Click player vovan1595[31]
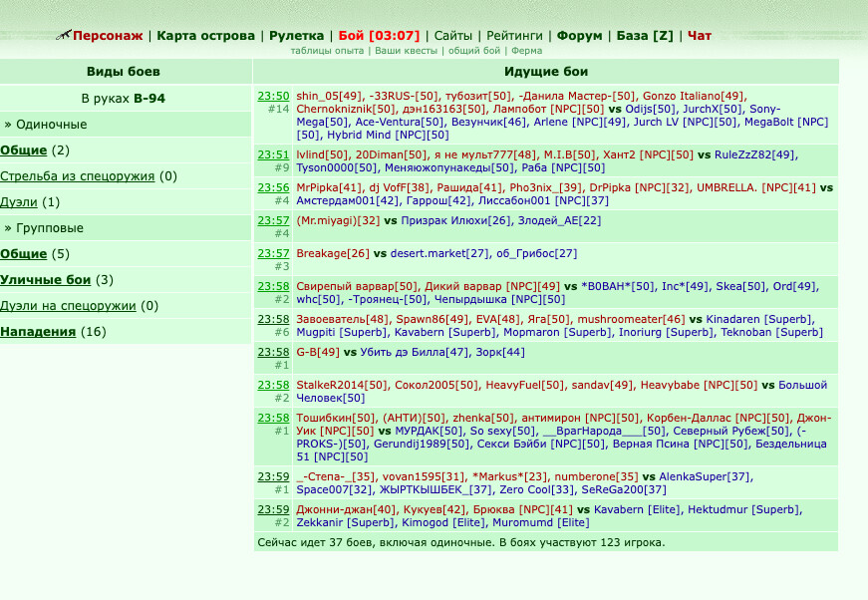Image resolution: width=868 pixels, height=600 pixels. (424, 476)
